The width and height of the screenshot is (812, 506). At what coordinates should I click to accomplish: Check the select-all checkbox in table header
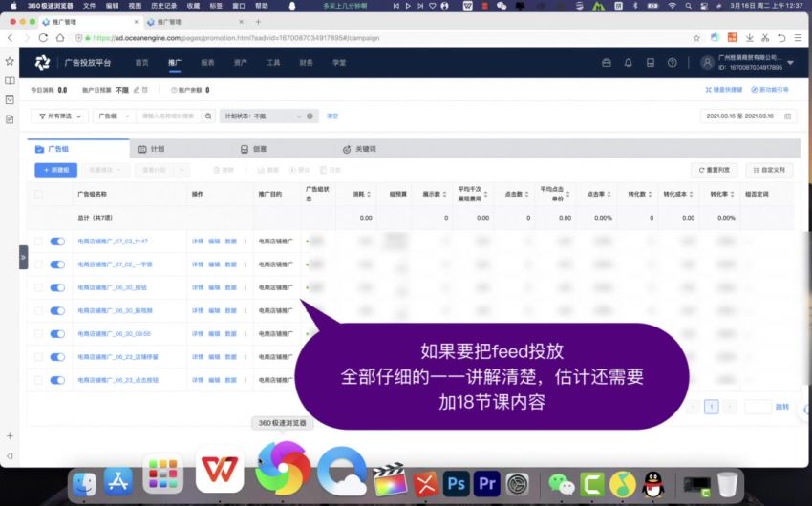tap(39, 194)
